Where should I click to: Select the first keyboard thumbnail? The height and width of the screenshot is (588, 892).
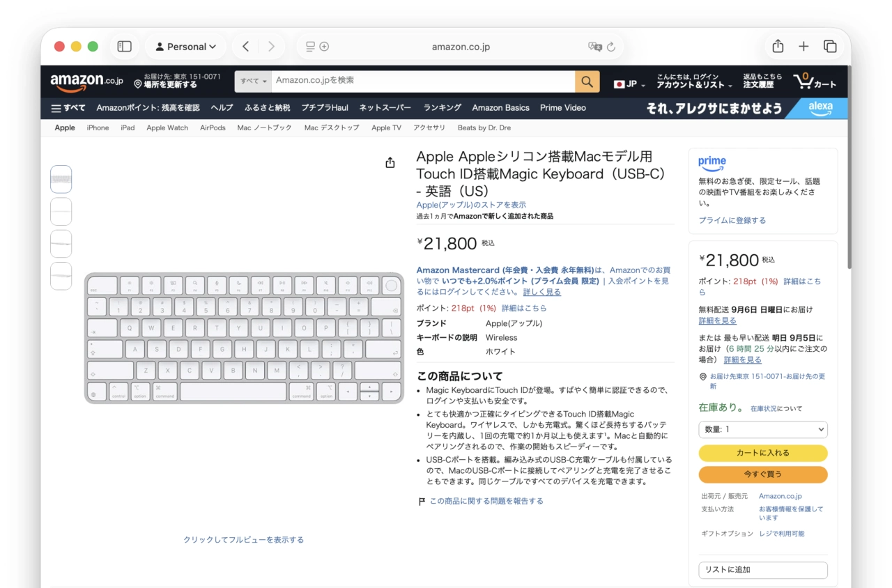pyautogui.click(x=61, y=180)
